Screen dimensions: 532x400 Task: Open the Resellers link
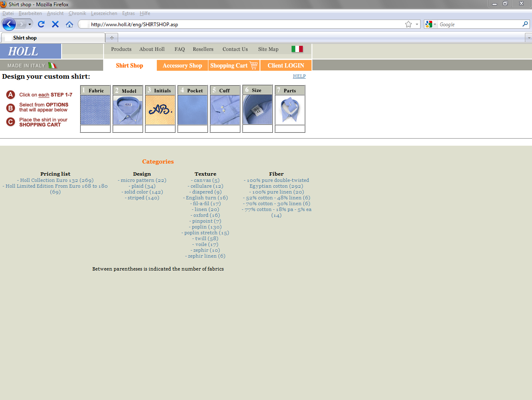pyautogui.click(x=203, y=49)
